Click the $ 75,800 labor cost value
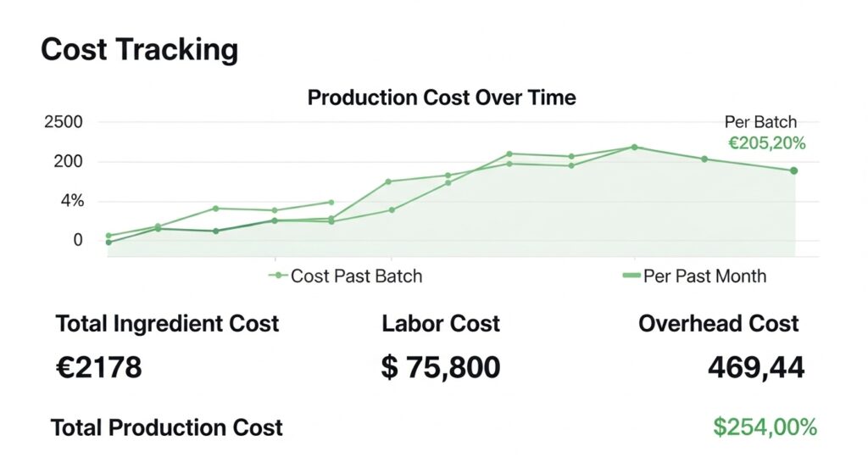This screenshot has height=474, width=868. pos(441,367)
